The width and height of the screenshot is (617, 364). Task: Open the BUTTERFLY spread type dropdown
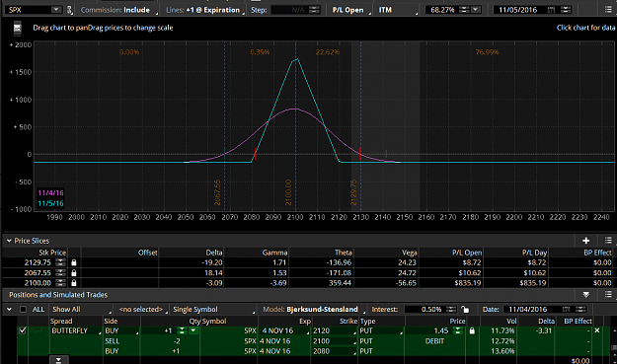(76, 331)
